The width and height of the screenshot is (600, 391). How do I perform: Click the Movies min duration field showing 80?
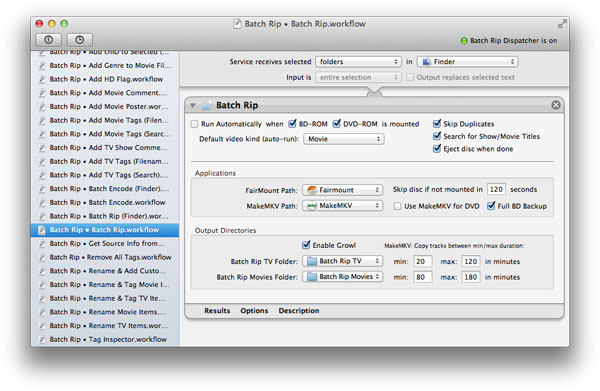(422, 277)
